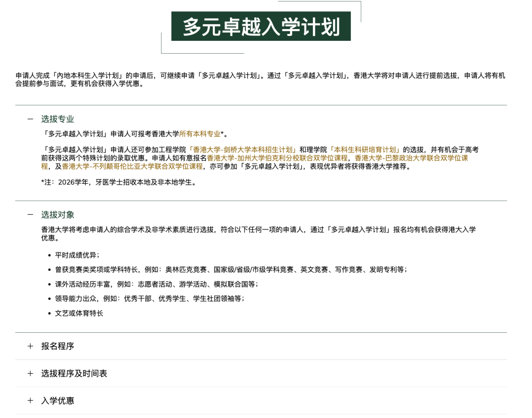The image size is (532, 418).
Task: Select the 选拔专业 section heading
Action: click(x=59, y=119)
